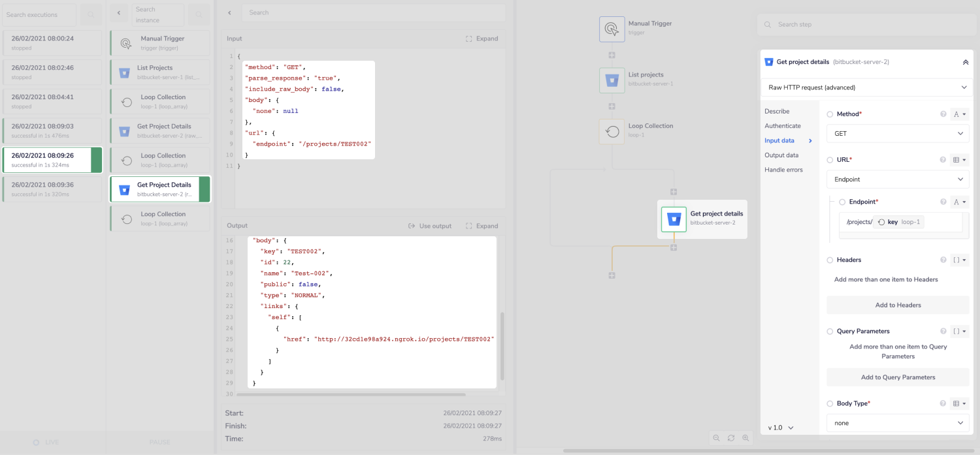
Task: Zoom out of the workflow canvas
Action: click(717, 437)
